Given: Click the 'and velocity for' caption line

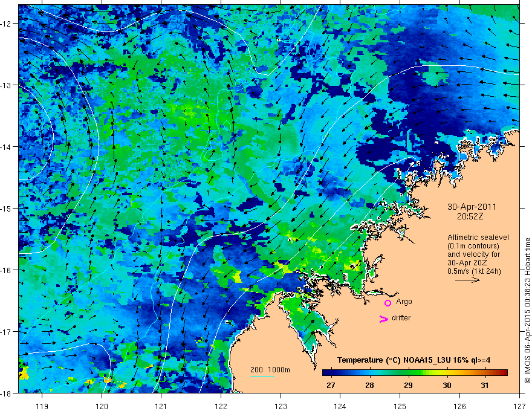Looking at the screenshot, I should tap(473, 254).
